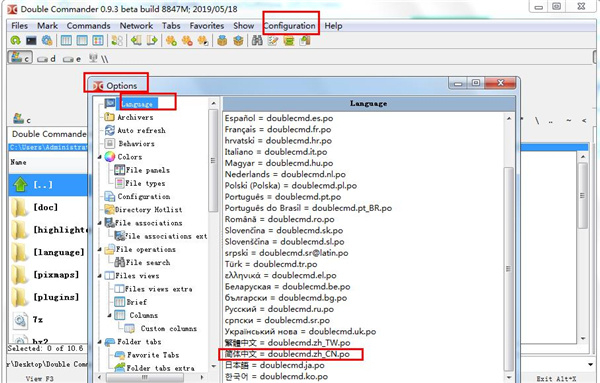
Task: Select Language in the Options tree
Action: click(137, 104)
